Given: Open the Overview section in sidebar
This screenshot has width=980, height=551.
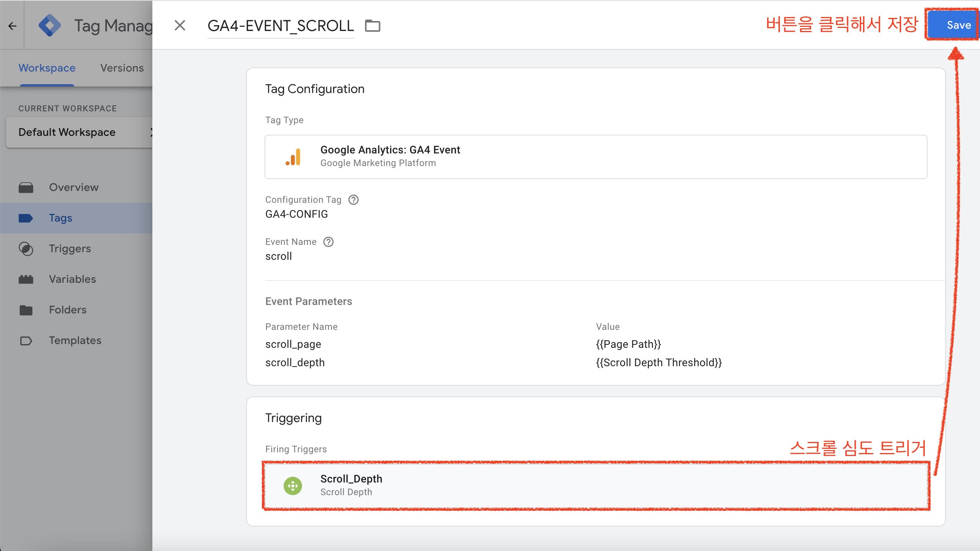Looking at the screenshot, I should tap(73, 187).
